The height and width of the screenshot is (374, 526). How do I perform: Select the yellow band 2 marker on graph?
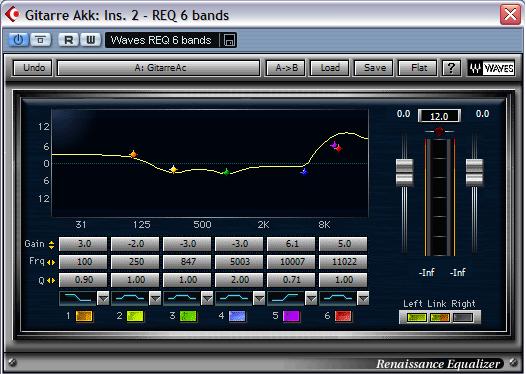tap(173, 169)
